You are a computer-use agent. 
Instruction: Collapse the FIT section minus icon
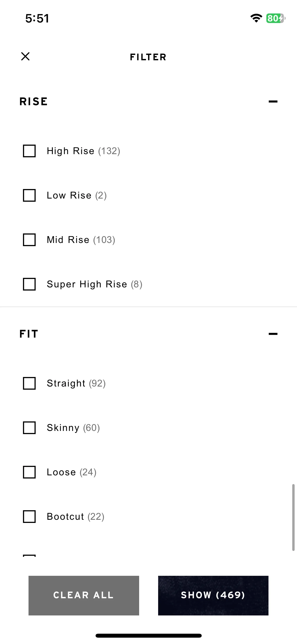[273, 334]
